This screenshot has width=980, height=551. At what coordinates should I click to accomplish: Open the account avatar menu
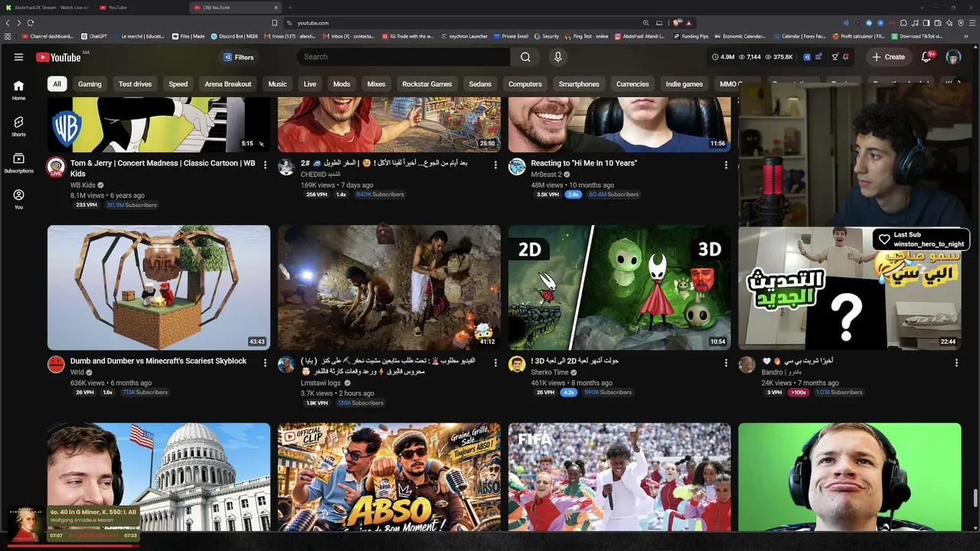(x=953, y=57)
